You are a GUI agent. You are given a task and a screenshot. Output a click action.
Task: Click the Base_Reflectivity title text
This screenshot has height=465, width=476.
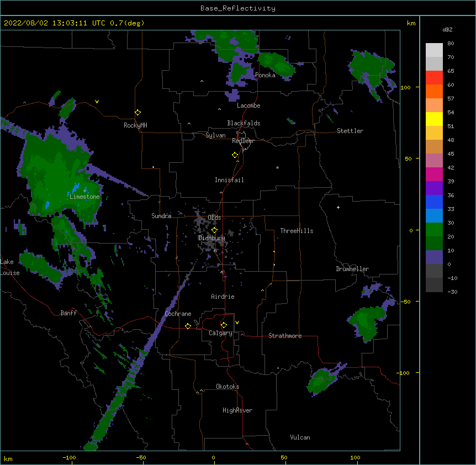[x=238, y=8]
